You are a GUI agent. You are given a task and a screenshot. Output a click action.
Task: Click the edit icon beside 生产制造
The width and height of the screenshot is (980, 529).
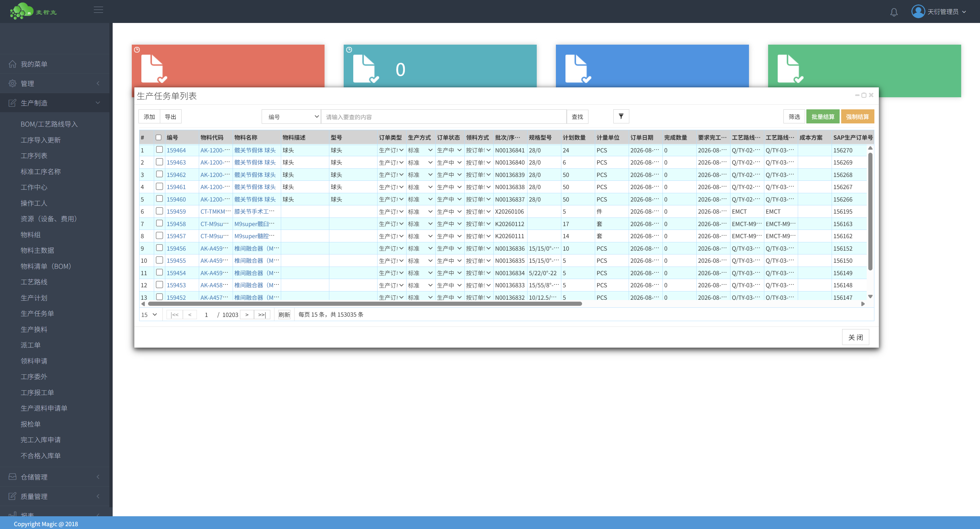12,103
